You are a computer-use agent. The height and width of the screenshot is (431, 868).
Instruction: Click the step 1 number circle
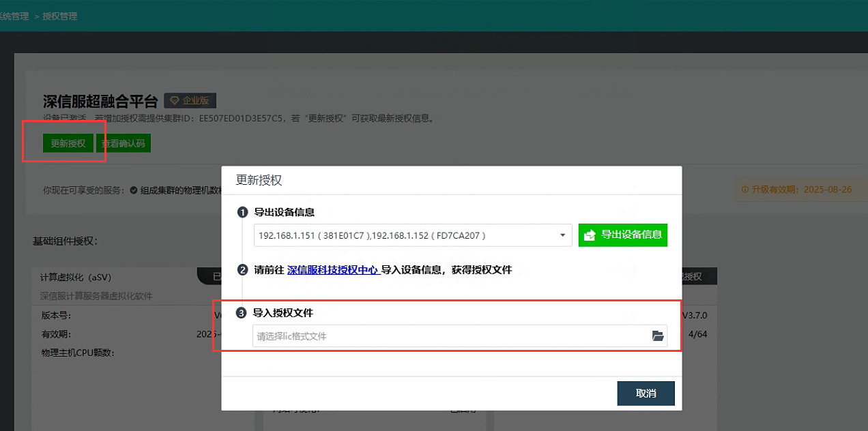click(x=242, y=213)
